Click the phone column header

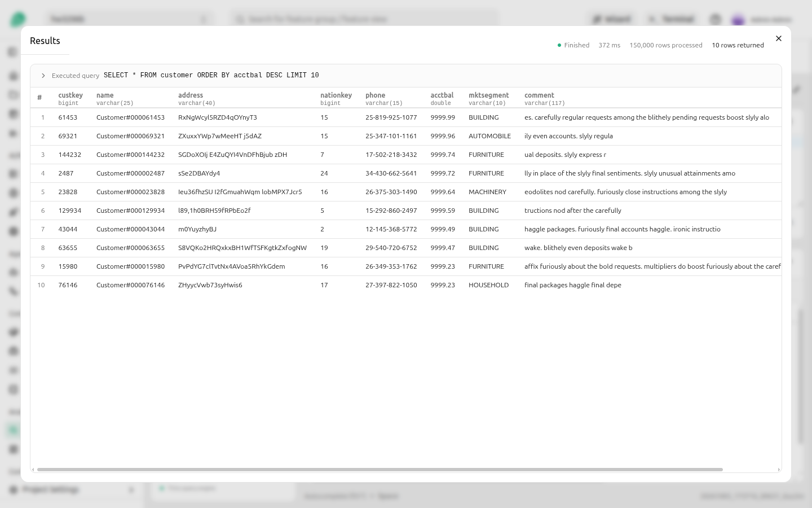384,99
